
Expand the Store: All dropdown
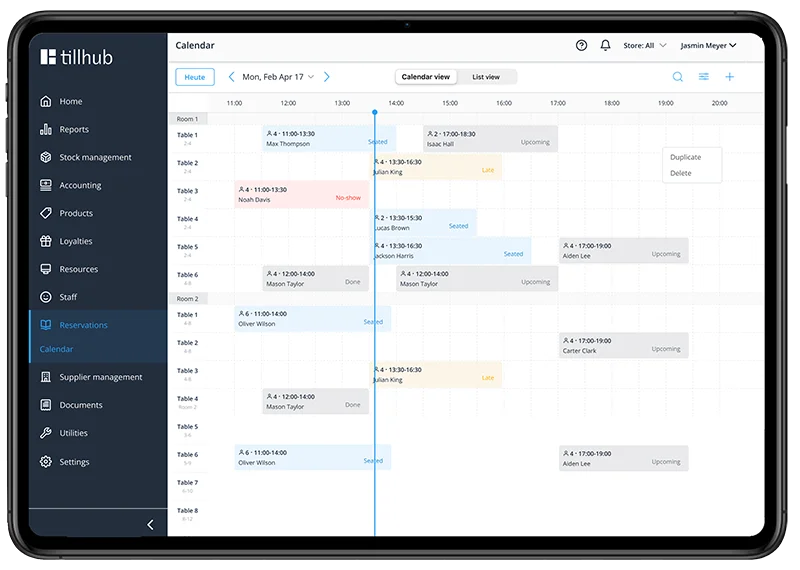coord(642,45)
